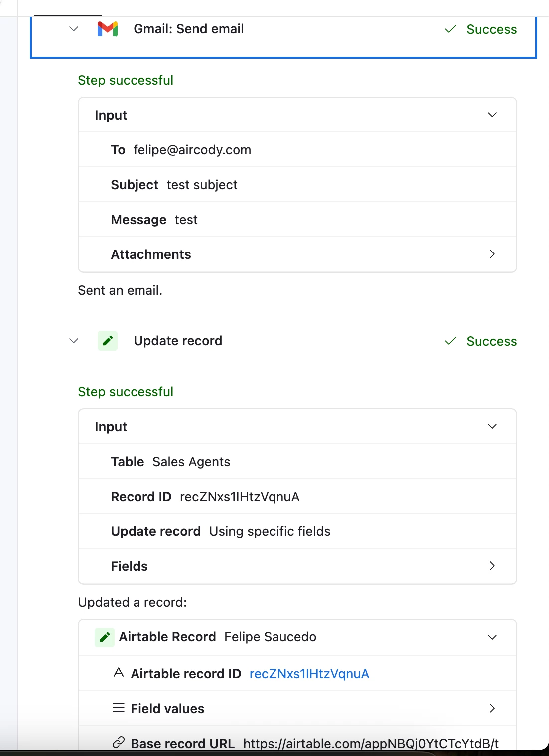
Task: Click the green pencil Update record icon
Action: click(x=108, y=341)
